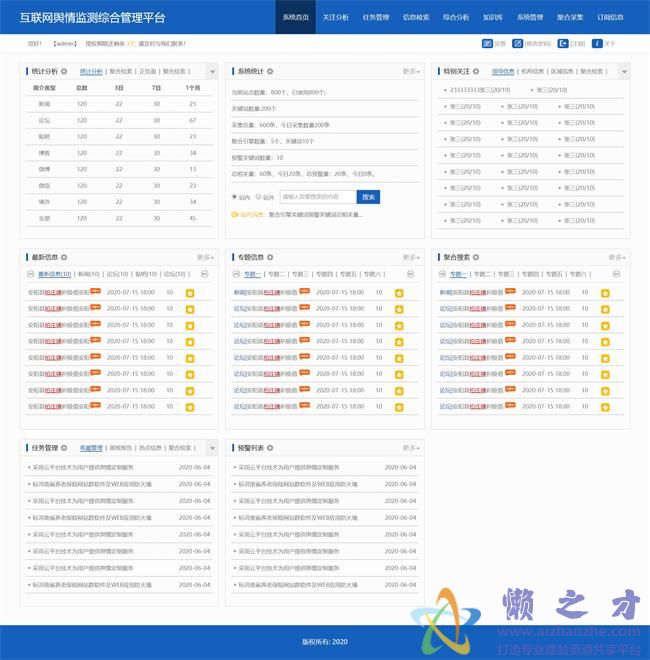Click the gear icon beside 特别关注 title
This screenshot has height=660, width=650.
tap(476, 71)
